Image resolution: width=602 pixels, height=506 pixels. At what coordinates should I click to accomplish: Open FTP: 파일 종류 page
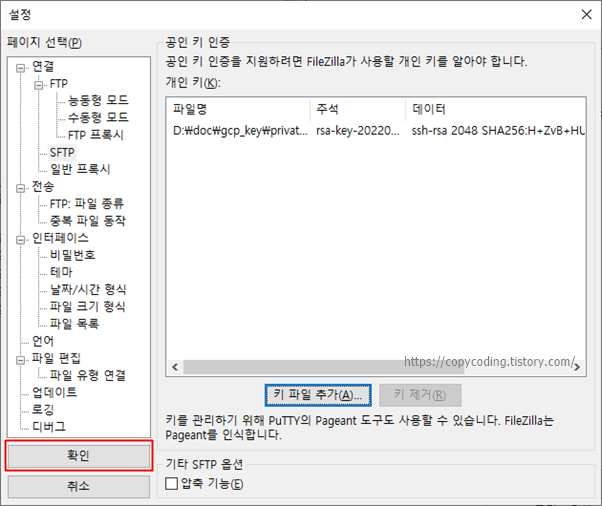tap(87, 203)
